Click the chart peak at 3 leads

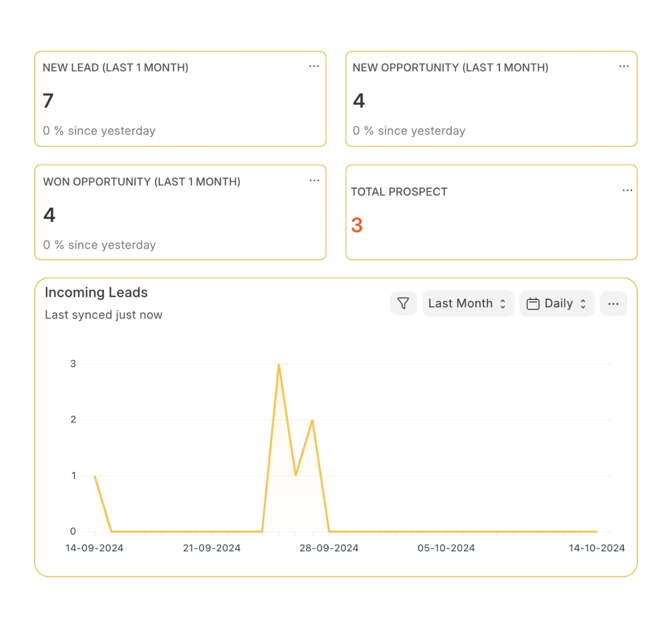click(x=279, y=364)
